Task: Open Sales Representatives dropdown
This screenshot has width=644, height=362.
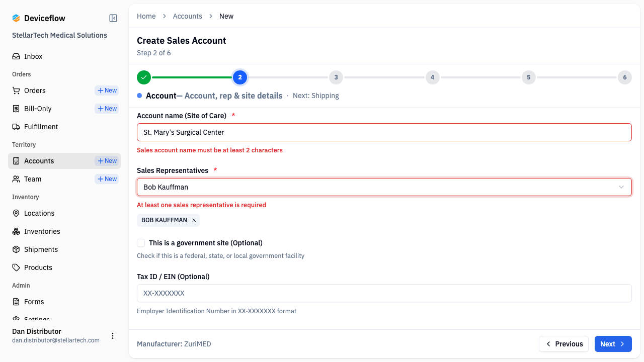Action: click(x=384, y=187)
